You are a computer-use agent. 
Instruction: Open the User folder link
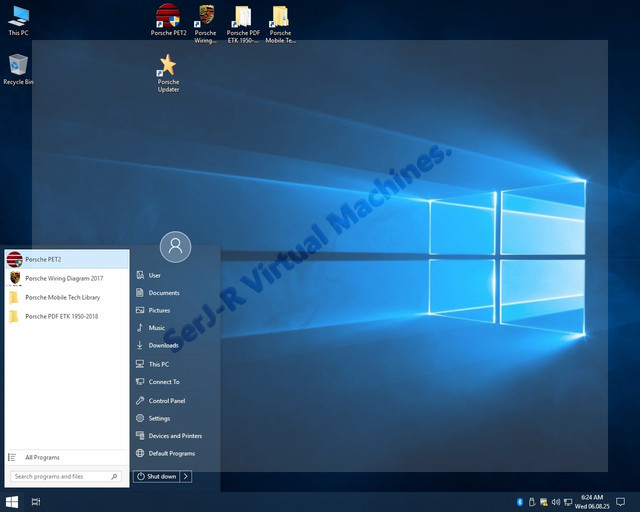point(148,275)
